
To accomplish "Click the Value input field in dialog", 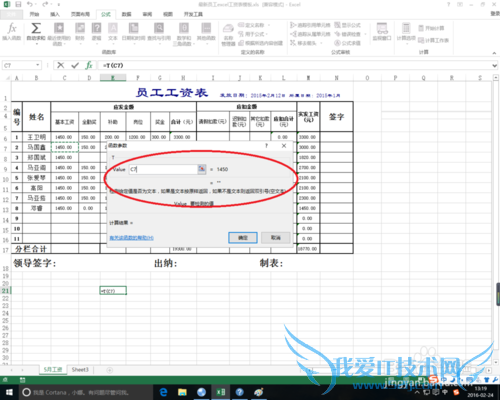I will click(x=163, y=169).
